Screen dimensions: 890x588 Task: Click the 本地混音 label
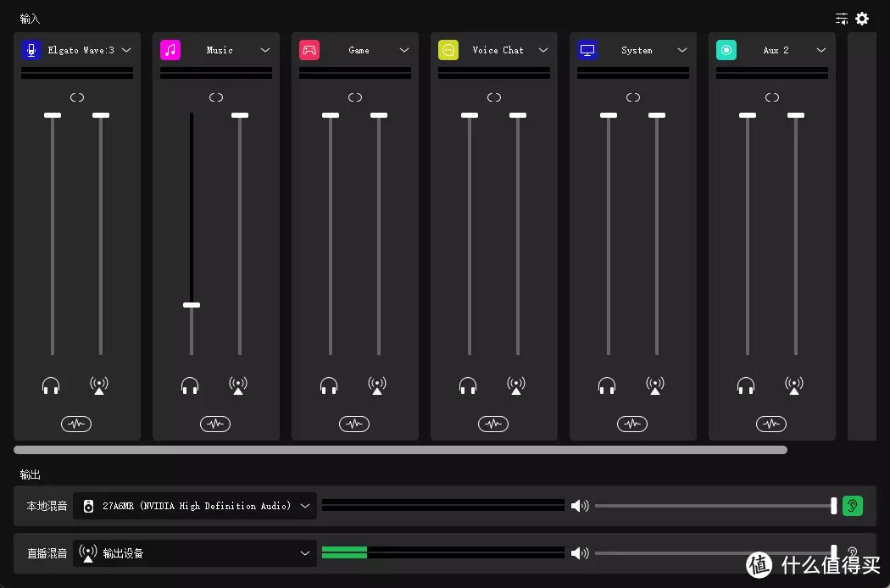(47, 506)
